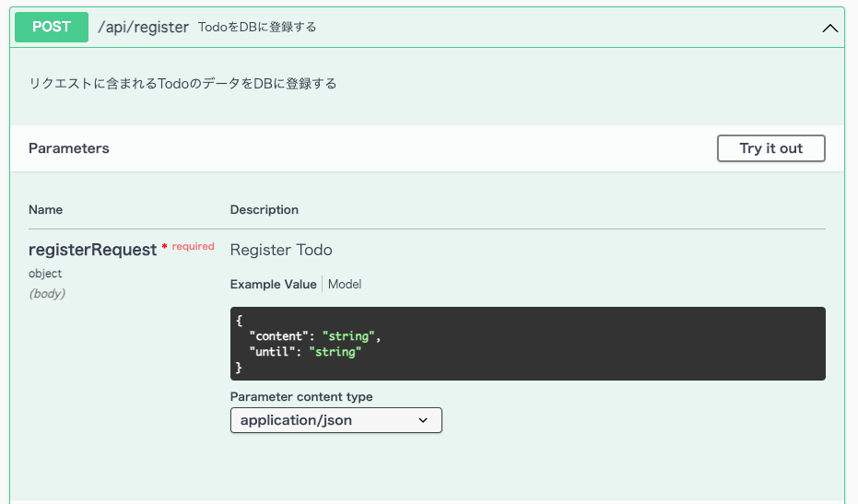
Task: Click the Try it out button
Action: [771, 148]
